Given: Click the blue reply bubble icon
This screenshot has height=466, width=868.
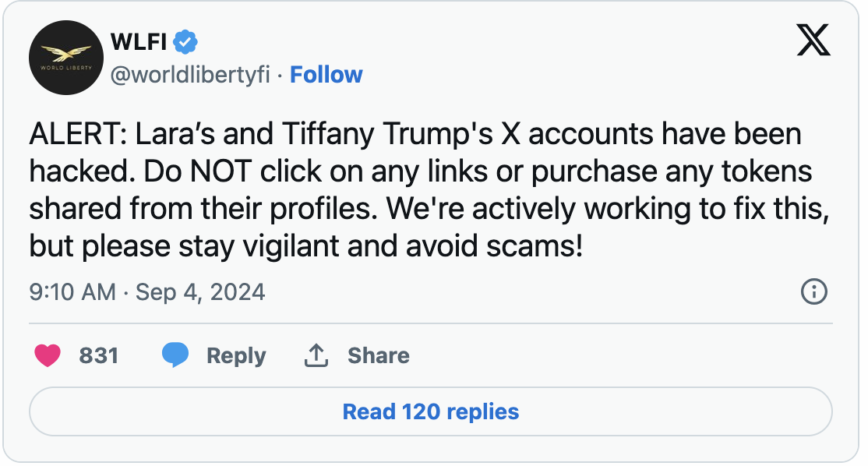Looking at the screenshot, I should (x=175, y=356).
